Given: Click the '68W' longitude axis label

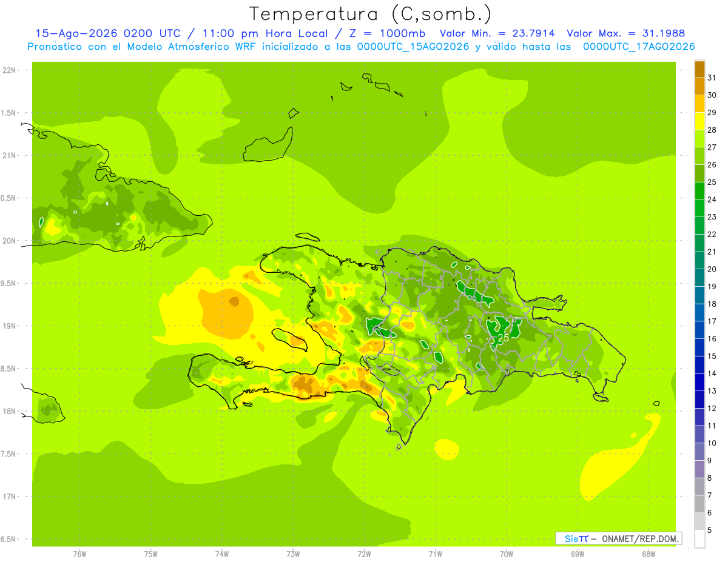Looking at the screenshot, I should 649,554.
